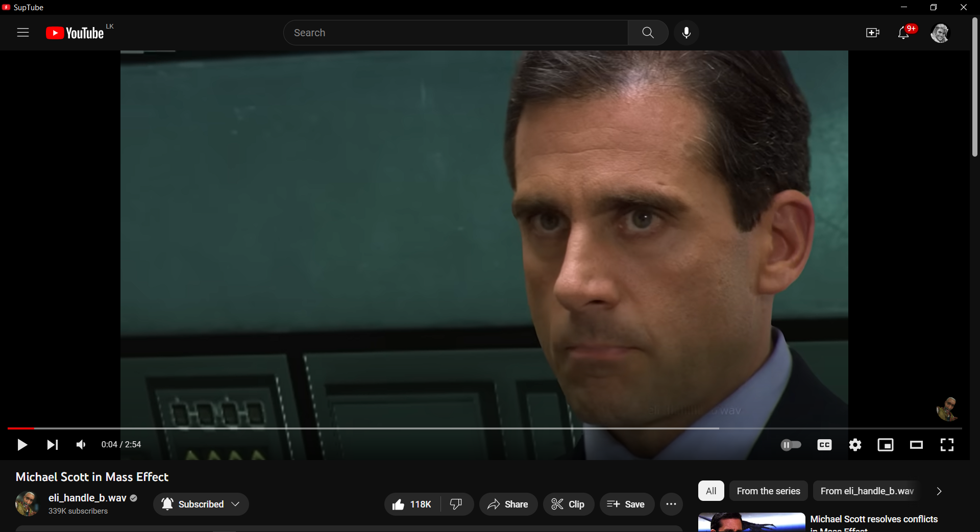Open the Michael Scott resolves conflicts thumbnail
Screen dimensions: 980x532
[x=751, y=522]
